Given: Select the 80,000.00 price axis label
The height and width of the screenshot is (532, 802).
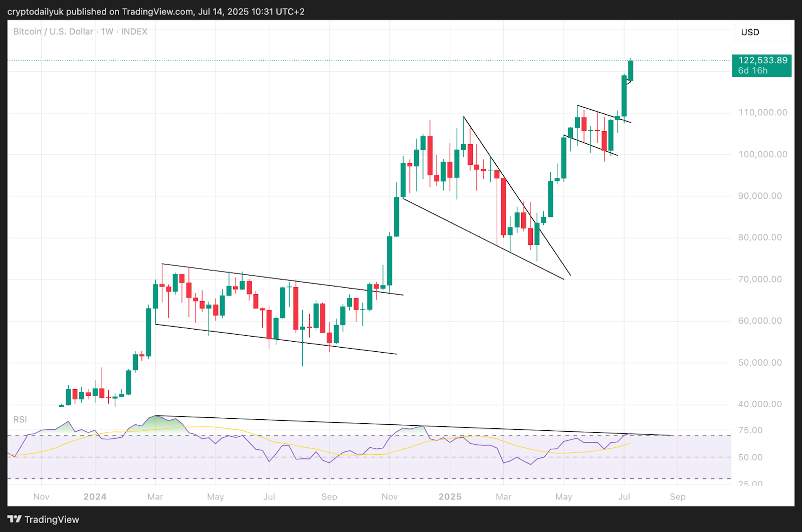Looking at the screenshot, I should 760,237.
